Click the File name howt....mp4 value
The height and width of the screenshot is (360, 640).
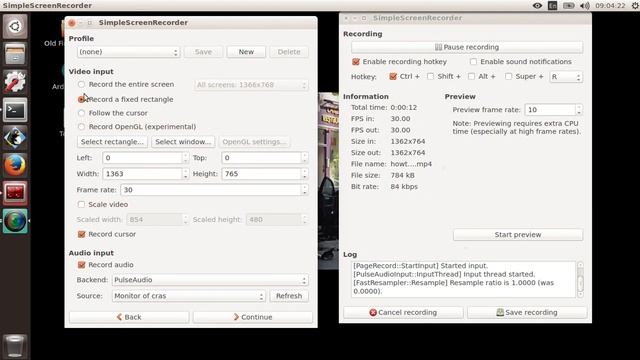[411, 164]
